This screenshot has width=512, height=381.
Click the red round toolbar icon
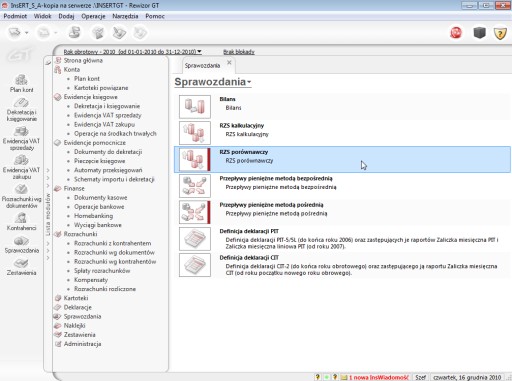pyautogui.click(x=456, y=33)
